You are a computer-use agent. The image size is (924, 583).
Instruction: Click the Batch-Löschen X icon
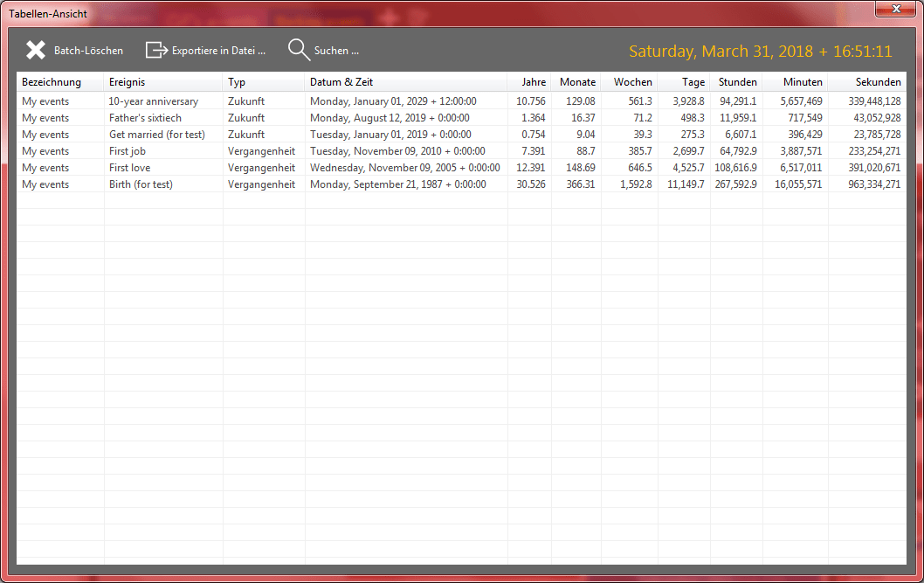pyautogui.click(x=35, y=50)
